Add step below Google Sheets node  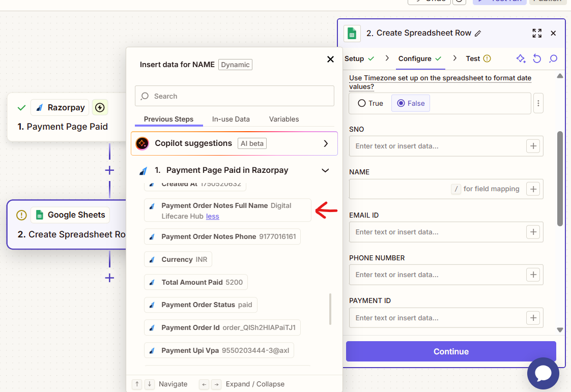tap(109, 278)
